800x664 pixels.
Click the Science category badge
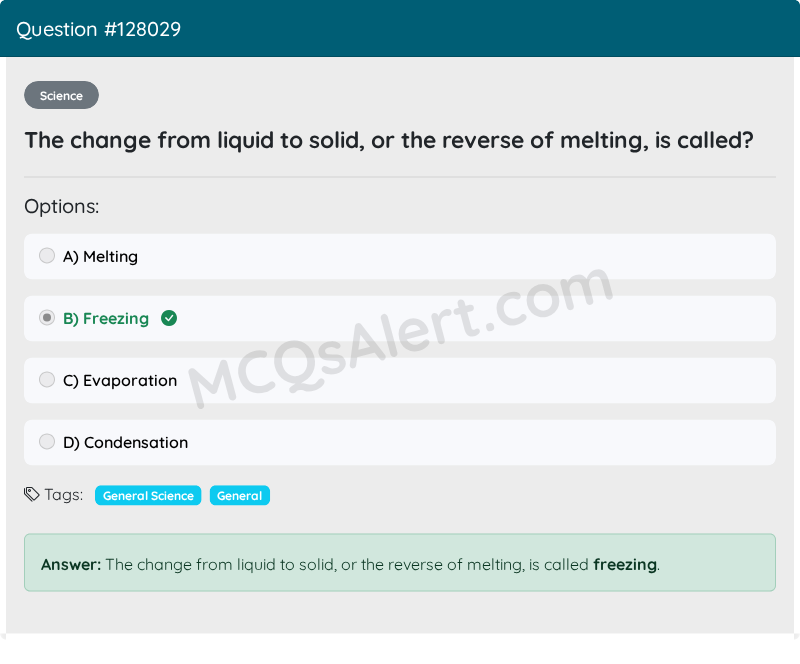(61, 95)
